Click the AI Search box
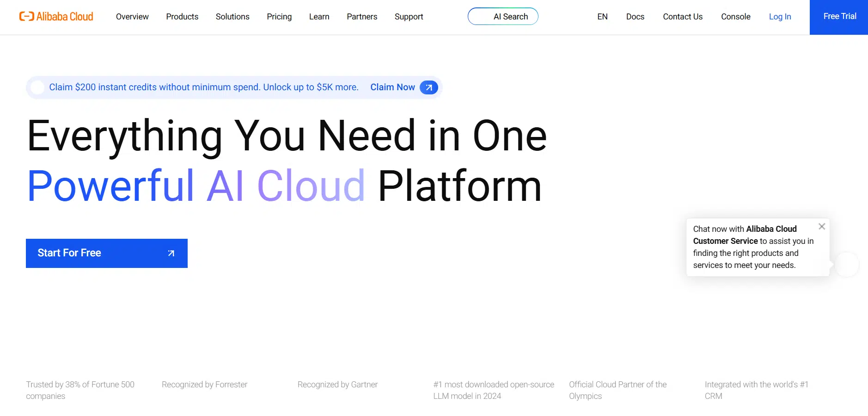Image resolution: width=868 pixels, height=416 pixels. (x=503, y=17)
